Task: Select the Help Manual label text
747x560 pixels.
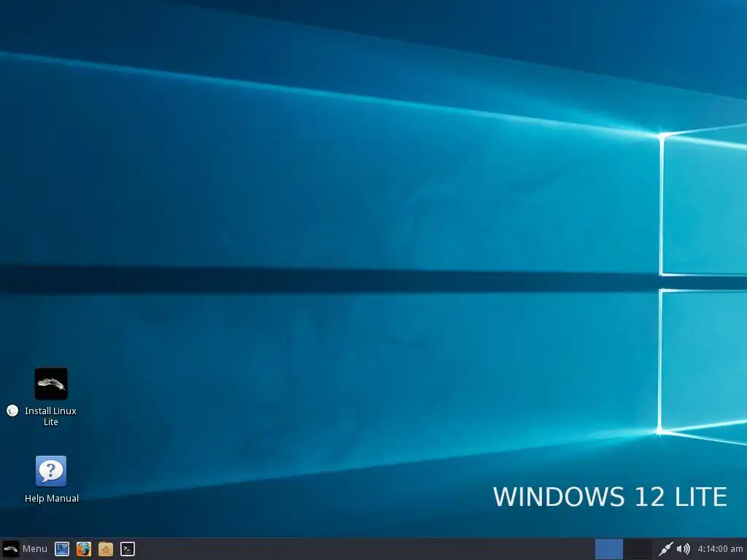Action: pos(52,499)
